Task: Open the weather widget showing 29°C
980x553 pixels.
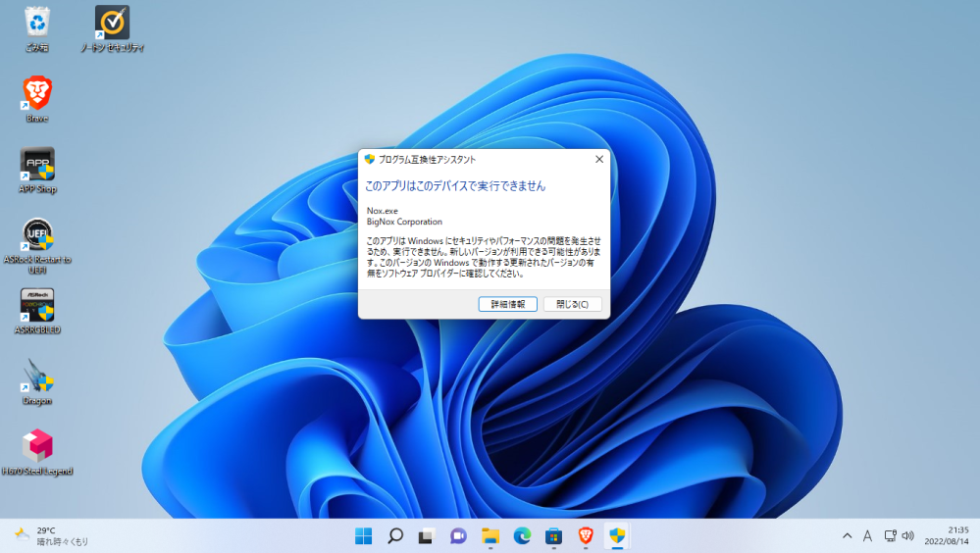Action: pyautogui.click(x=51, y=535)
